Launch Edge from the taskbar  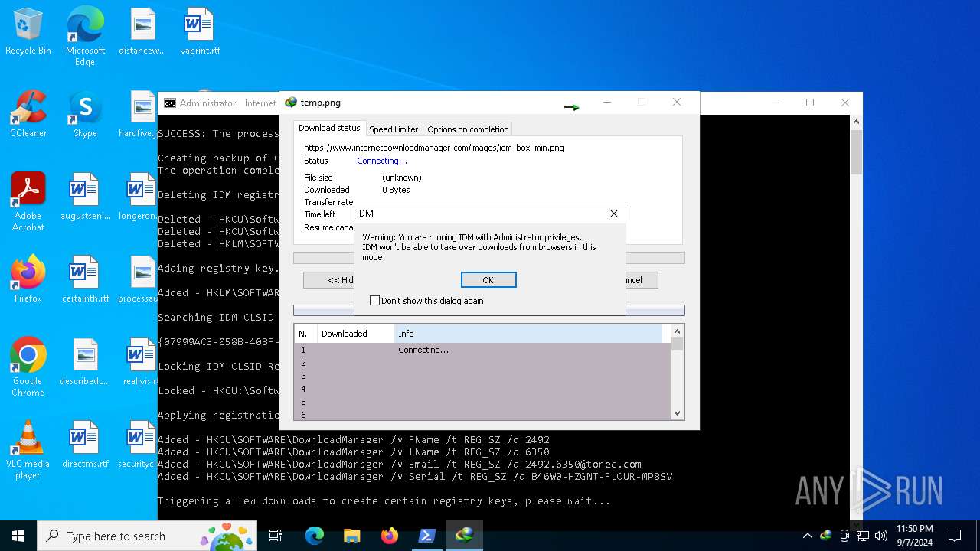(x=315, y=536)
